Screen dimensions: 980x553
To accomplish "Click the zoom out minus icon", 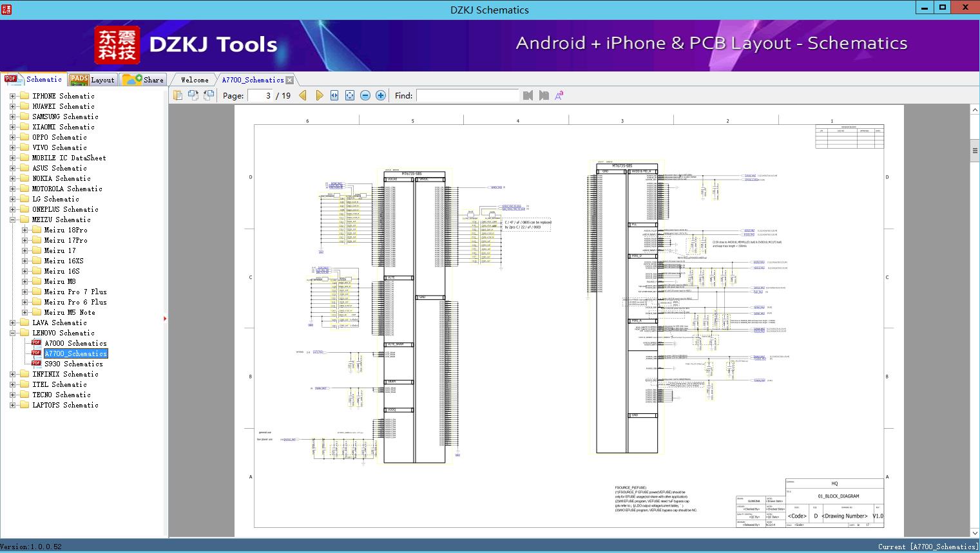I will (365, 95).
